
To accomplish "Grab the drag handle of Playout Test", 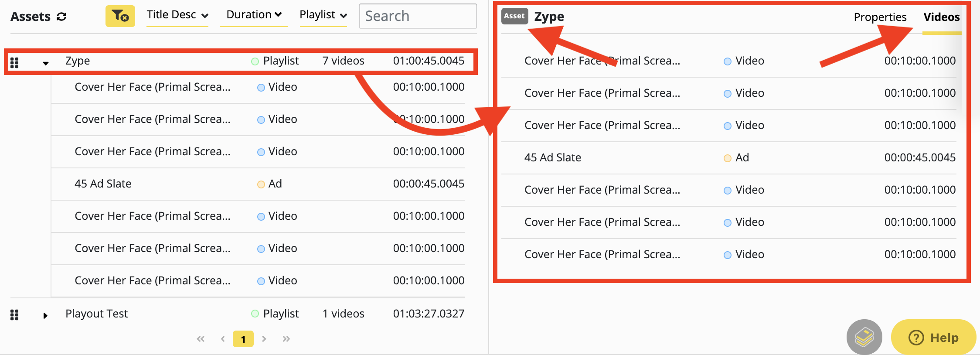I will [x=14, y=315].
